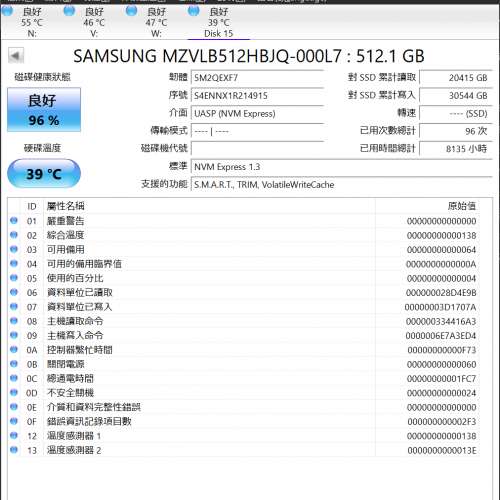Click the W: drive status orb icon
The height and width of the screenshot is (500, 500).
(131, 11)
